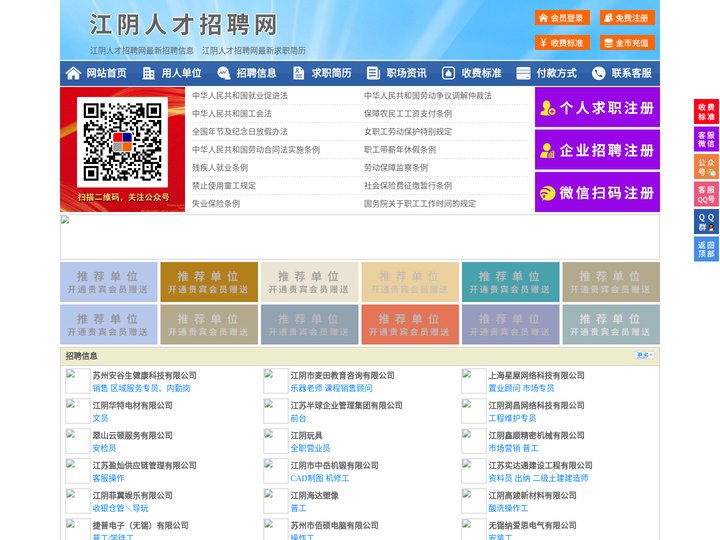Screen dimensions: 720x540
Task: Open 江阴市中岳机锻有限公司 listing
Action: (x=334, y=466)
